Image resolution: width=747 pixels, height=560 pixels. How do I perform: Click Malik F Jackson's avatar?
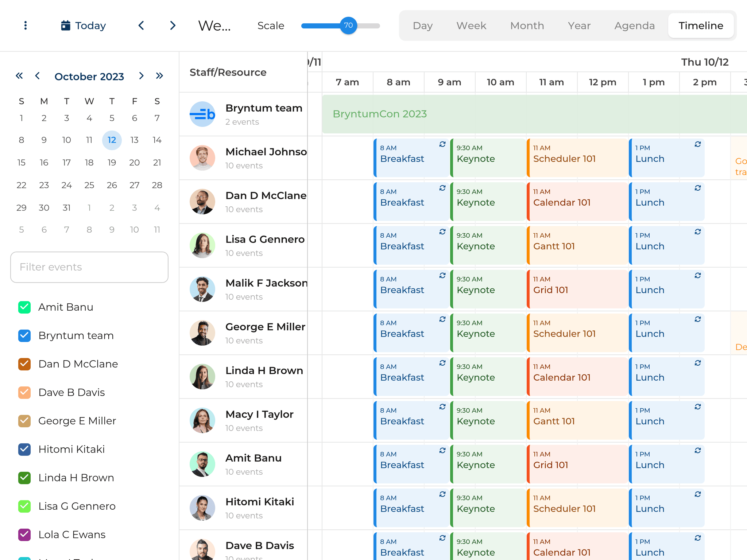pyautogui.click(x=202, y=289)
